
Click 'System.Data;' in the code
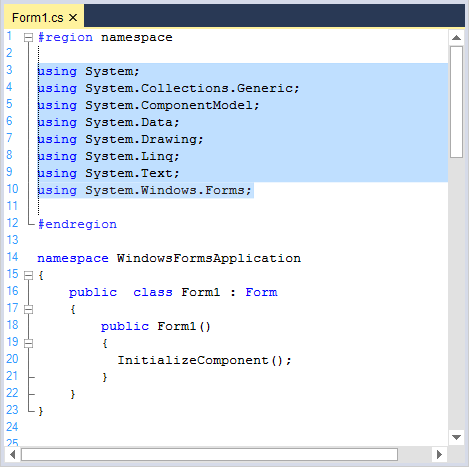132,122
